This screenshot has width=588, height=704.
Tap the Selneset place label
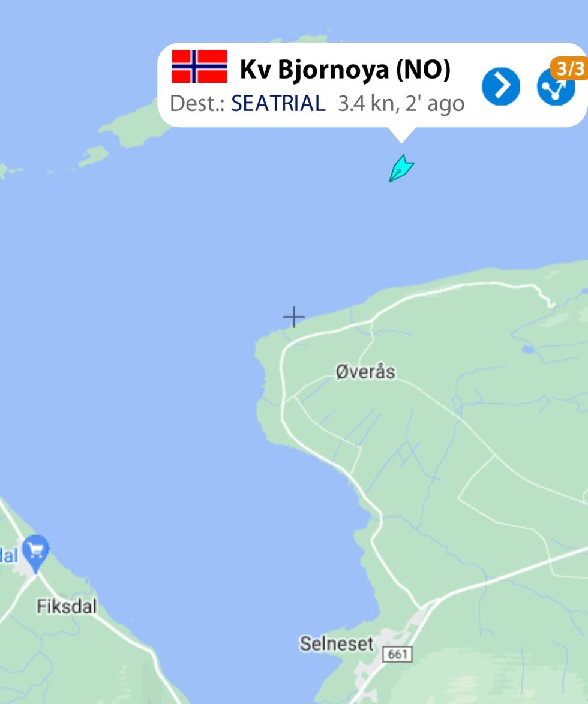337,643
